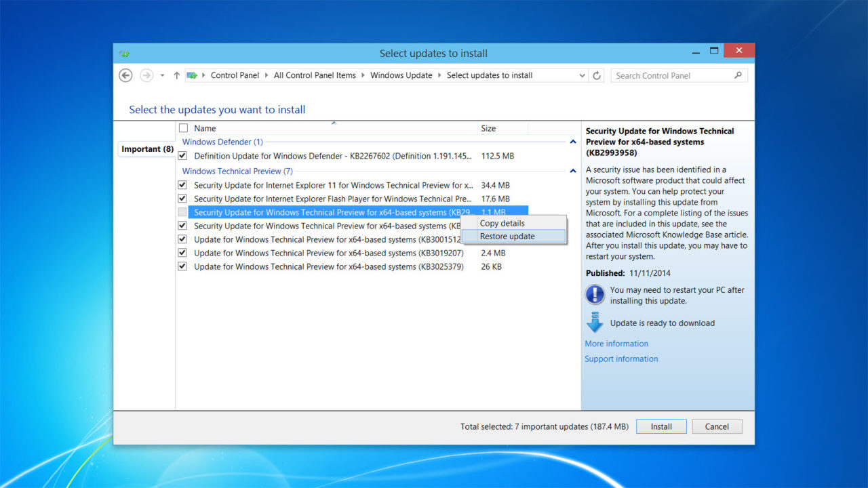The width and height of the screenshot is (868, 488).
Task: Go up one level with the Up arrow
Action: 177,75
